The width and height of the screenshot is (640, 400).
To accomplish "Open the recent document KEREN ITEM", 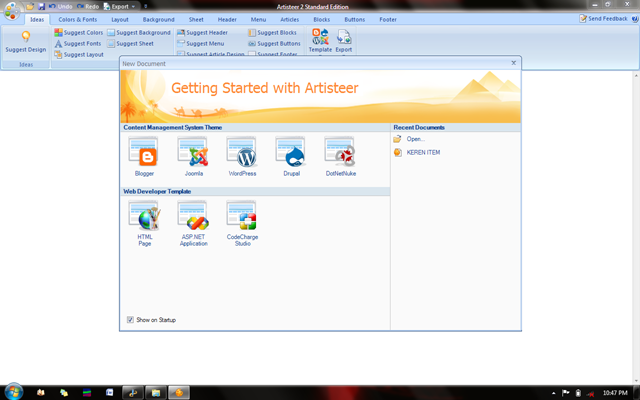I will (x=417, y=153).
